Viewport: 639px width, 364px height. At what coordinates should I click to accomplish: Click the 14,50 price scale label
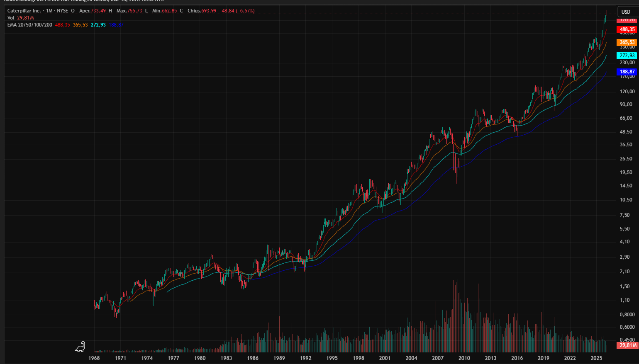click(x=626, y=186)
